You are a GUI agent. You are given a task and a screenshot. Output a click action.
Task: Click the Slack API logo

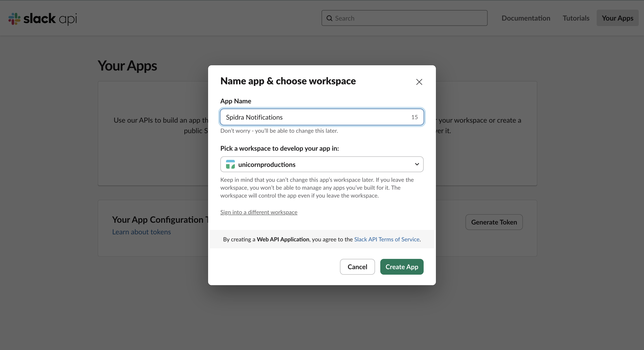[43, 18]
